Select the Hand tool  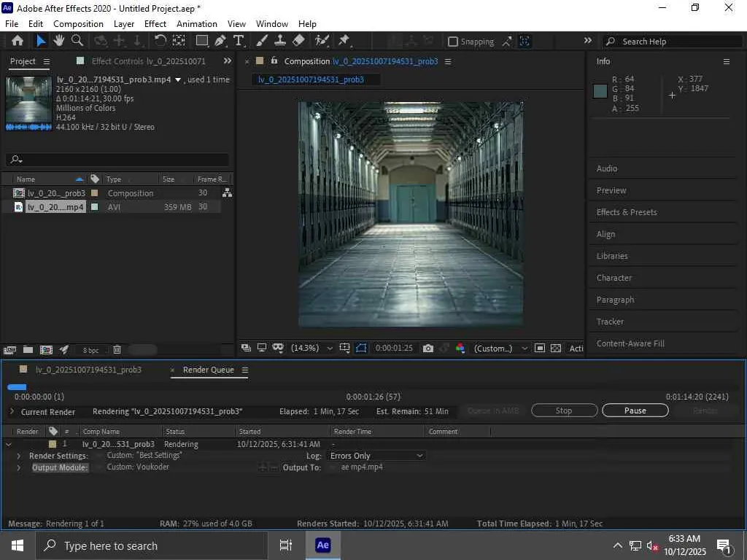pos(59,41)
